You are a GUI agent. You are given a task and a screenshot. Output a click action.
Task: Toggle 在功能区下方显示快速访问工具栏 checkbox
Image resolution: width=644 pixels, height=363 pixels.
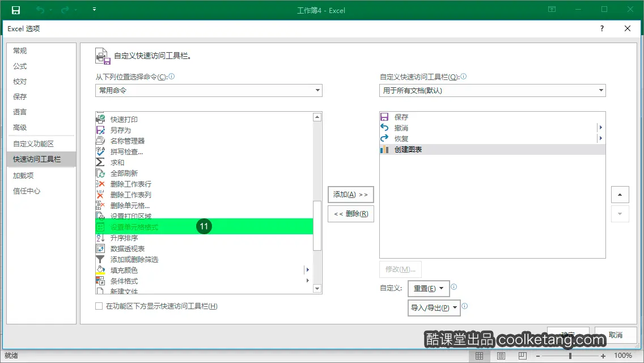pos(99,306)
